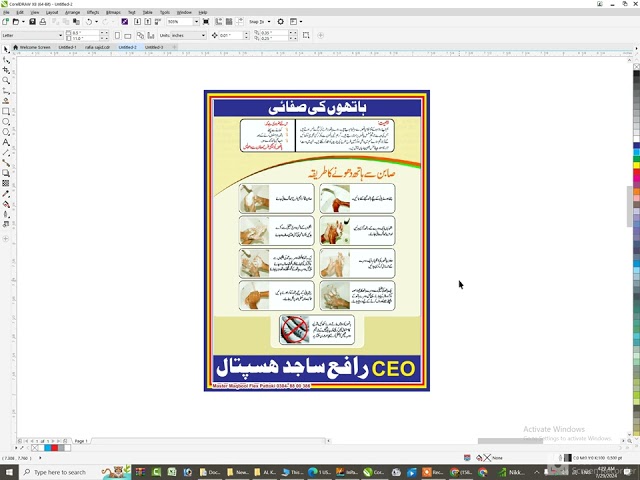Select the Zoom tool in the toolbox
This screenshot has width=640, height=480.
(x=6, y=80)
